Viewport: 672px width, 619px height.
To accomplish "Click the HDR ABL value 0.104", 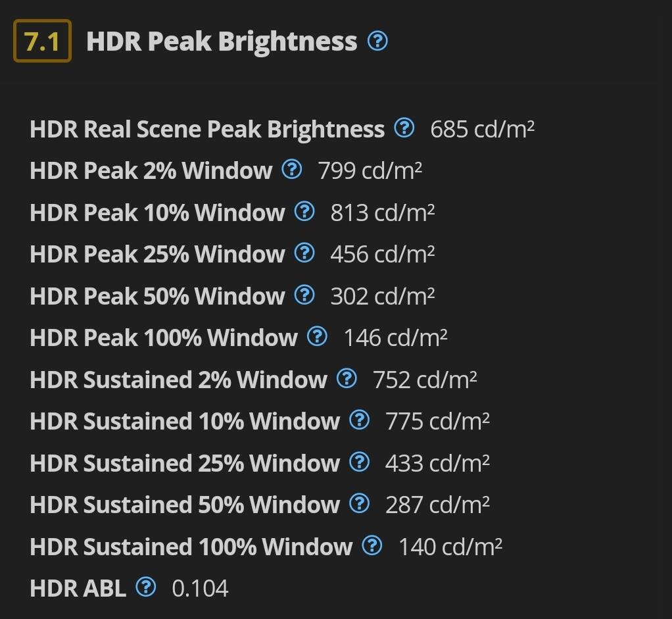I will click(200, 588).
